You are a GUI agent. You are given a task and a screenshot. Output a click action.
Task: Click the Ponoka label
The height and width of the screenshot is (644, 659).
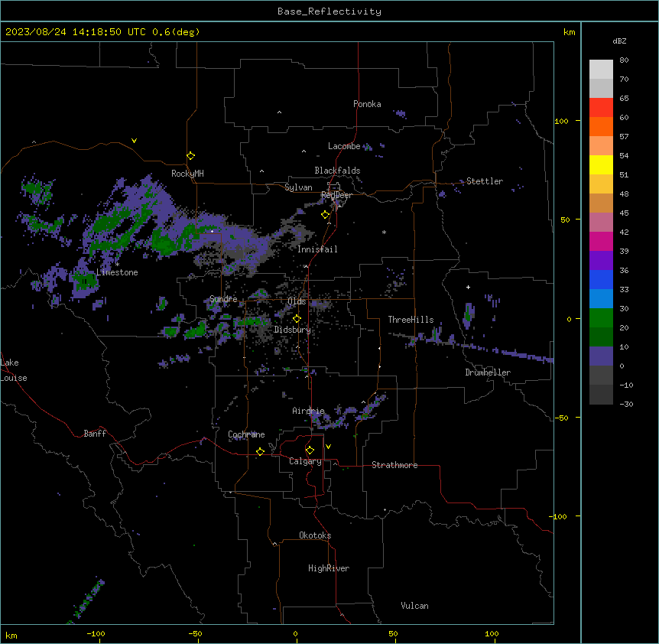367,104
